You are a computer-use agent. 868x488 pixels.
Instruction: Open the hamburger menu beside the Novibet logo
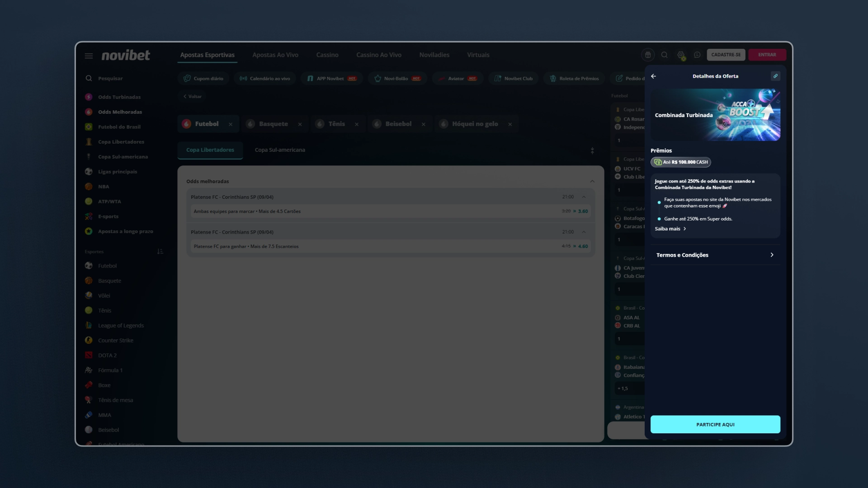coord(89,56)
